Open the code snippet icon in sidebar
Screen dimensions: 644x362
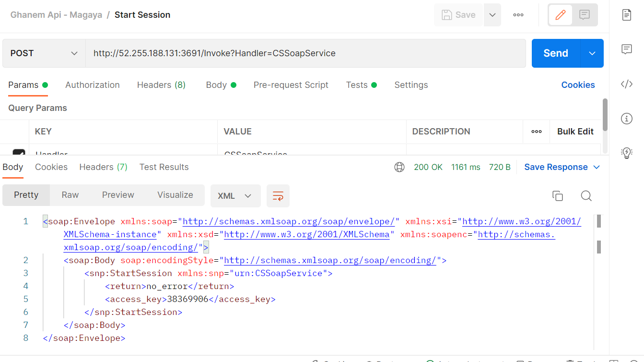pyautogui.click(x=626, y=84)
